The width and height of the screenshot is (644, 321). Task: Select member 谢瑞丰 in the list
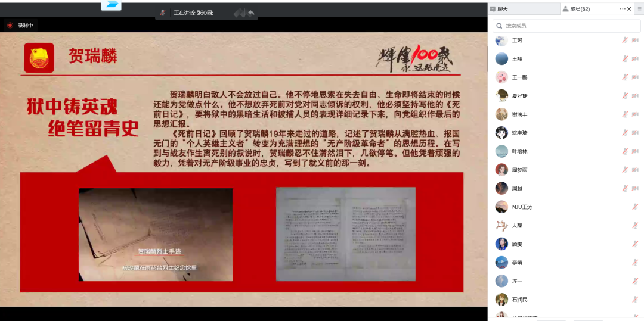click(520, 114)
